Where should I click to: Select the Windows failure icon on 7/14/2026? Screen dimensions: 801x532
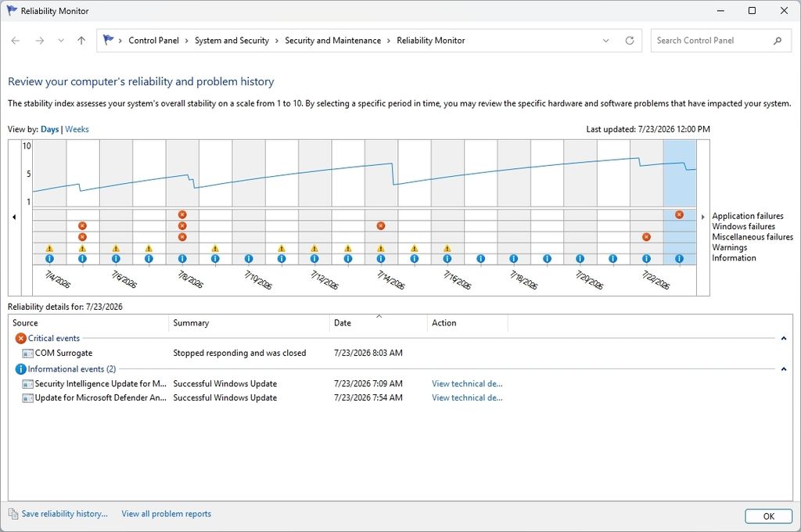coord(381,226)
